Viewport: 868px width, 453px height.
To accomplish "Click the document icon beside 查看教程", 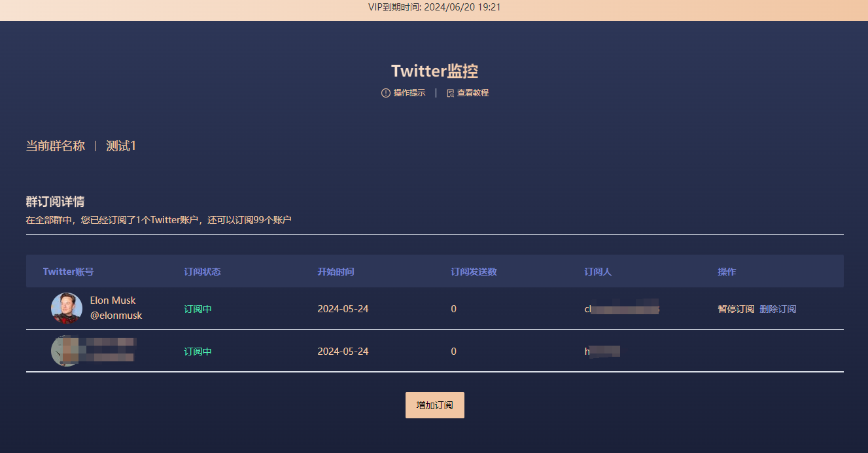I will coord(450,93).
